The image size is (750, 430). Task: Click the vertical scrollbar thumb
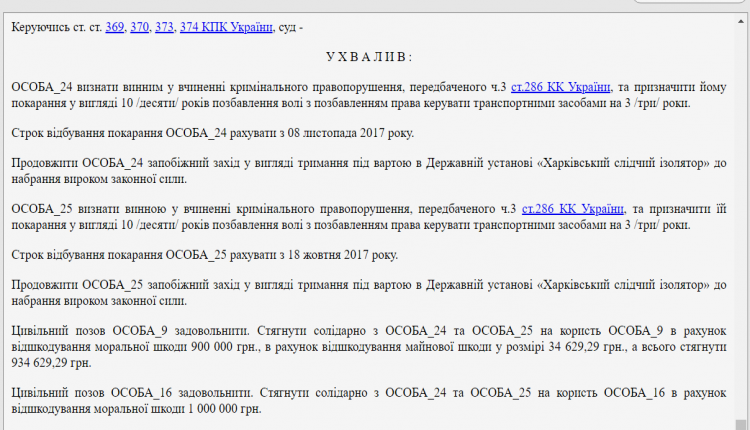tap(741, 423)
